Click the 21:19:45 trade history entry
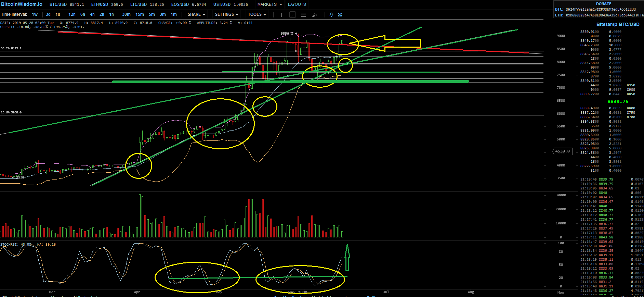The image size is (644, 297). [612, 180]
